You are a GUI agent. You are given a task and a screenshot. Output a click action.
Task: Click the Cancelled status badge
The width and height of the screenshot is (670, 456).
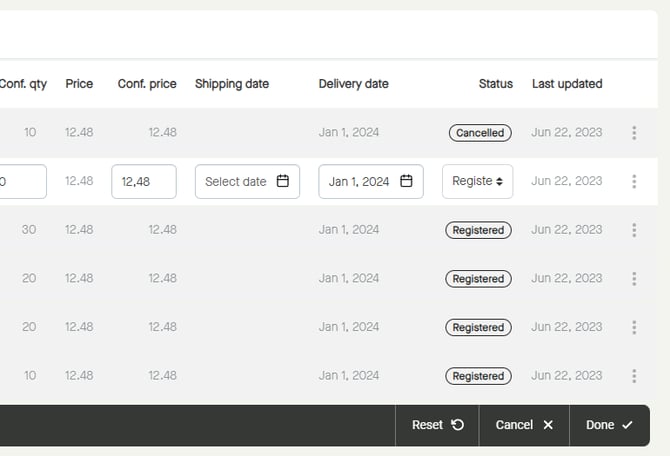point(479,133)
